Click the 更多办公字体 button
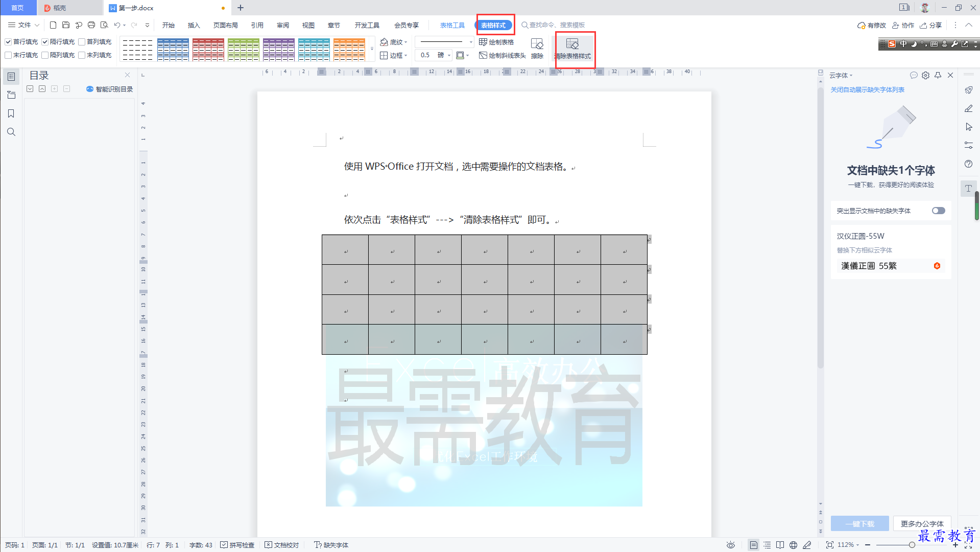Viewport: 980px width, 552px height. click(922, 523)
